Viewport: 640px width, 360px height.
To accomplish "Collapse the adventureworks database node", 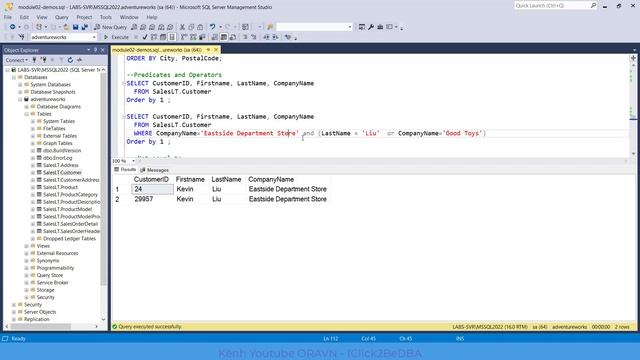I will 20,99.
